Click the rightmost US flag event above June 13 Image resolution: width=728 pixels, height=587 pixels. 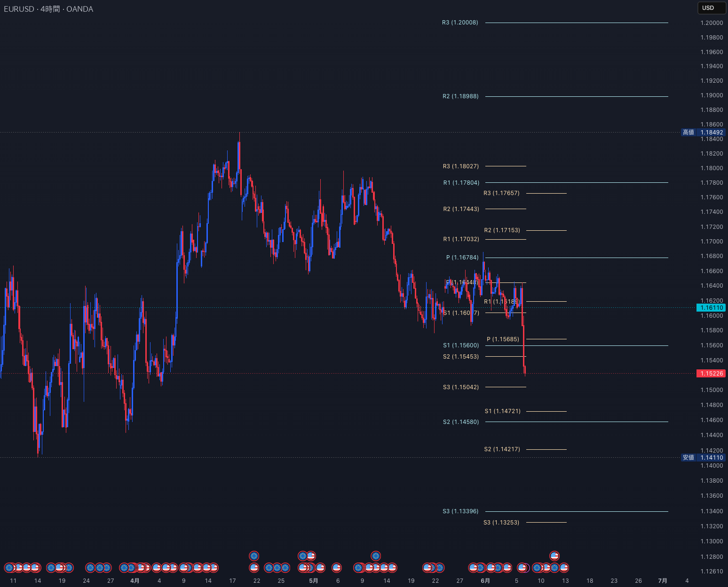[x=564, y=568]
